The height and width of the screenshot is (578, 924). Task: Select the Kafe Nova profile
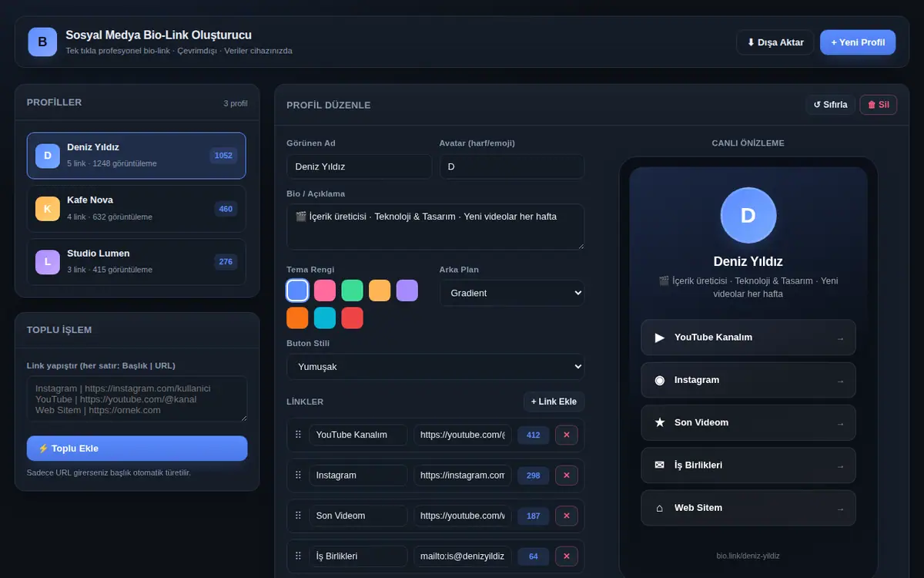137,209
